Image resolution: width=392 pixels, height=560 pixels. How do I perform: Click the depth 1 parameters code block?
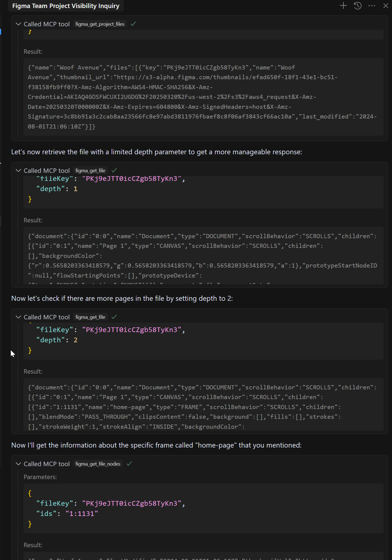point(203,191)
